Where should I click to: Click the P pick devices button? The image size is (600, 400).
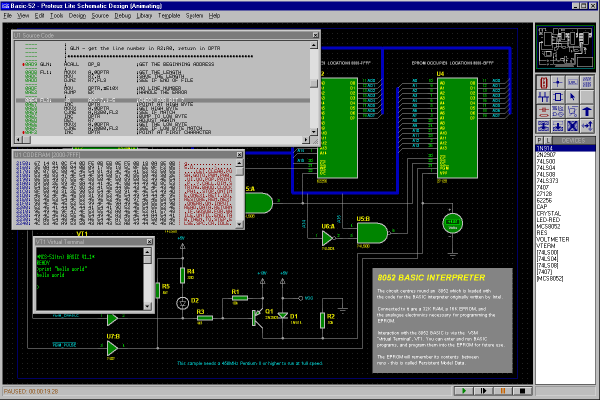point(540,140)
